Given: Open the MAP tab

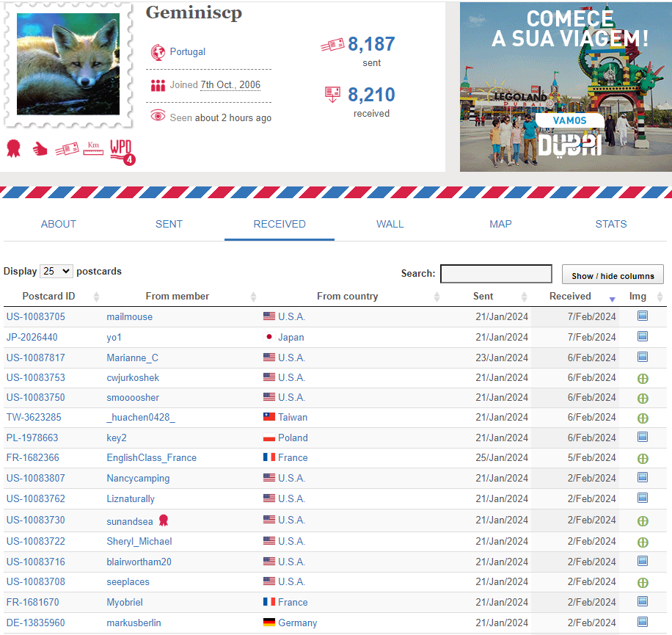Looking at the screenshot, I should 500,224.
